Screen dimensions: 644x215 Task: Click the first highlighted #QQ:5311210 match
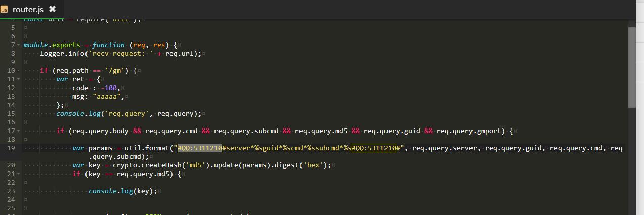(x=199, y=148)
